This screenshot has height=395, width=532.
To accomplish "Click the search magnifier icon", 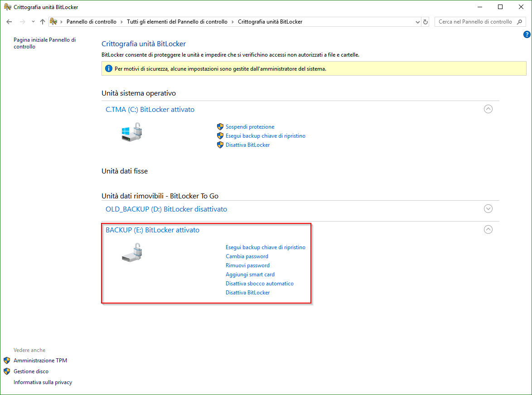I will click(x=519, y=22).
